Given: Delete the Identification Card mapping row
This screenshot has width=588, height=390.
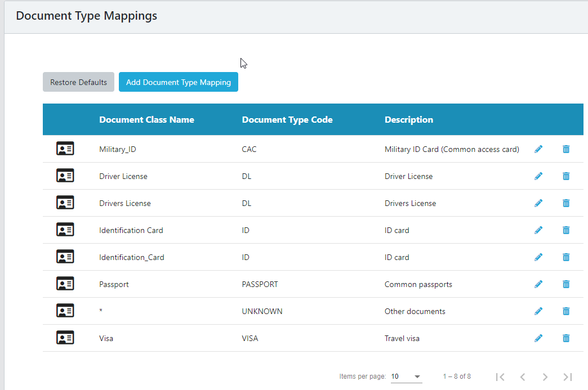Looking at the screenshot, I should click(x=566, y=230).
